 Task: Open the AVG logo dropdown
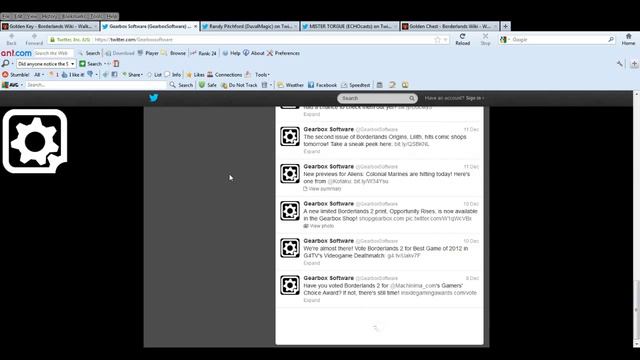pos(12,85)
